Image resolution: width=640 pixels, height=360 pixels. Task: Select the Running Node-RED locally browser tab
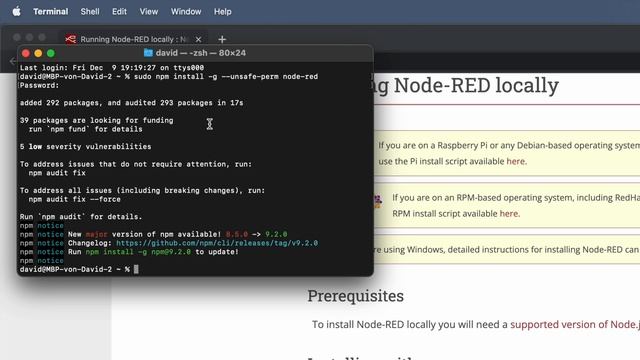pyautogui.click(x=133, y=39)
